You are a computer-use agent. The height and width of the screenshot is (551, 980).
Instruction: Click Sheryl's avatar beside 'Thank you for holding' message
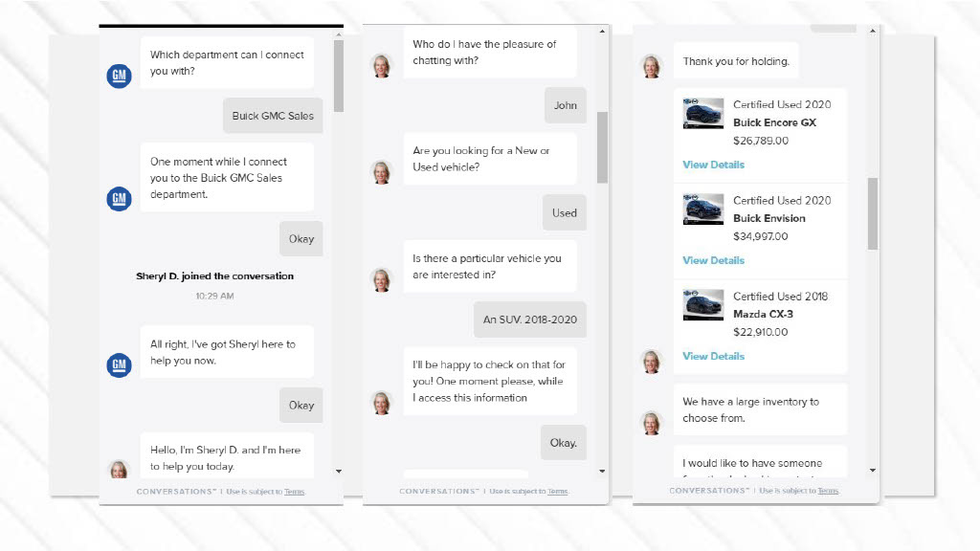click(x=652, y=66)
